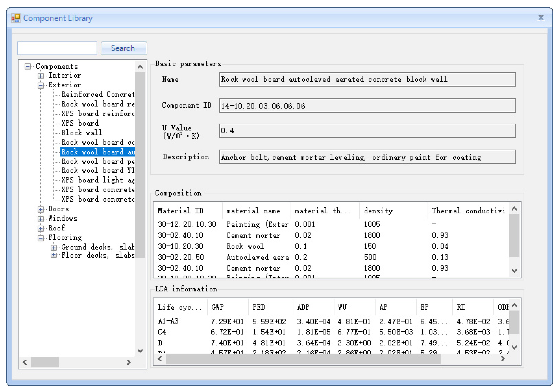Viewport: 558px width, 392px height.
Task: Click the Search button
Action: (124, 48)
